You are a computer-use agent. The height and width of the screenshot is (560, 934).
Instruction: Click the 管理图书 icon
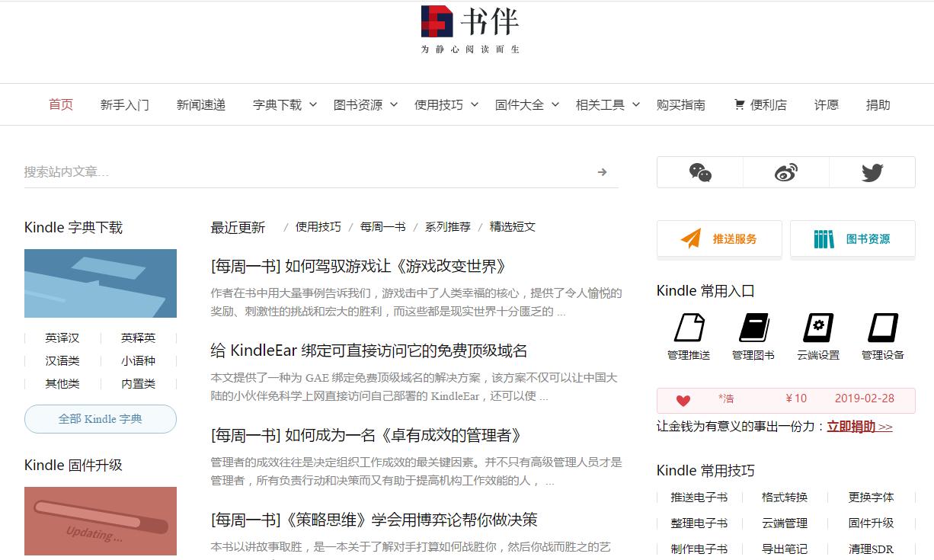click(753, 328)
